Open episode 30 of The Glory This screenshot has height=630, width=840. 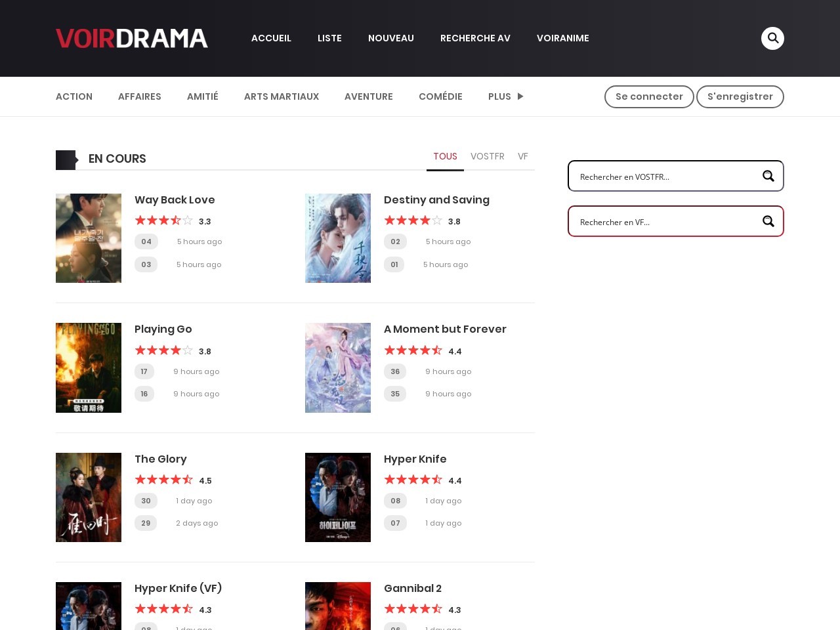(x=146, y=501)
